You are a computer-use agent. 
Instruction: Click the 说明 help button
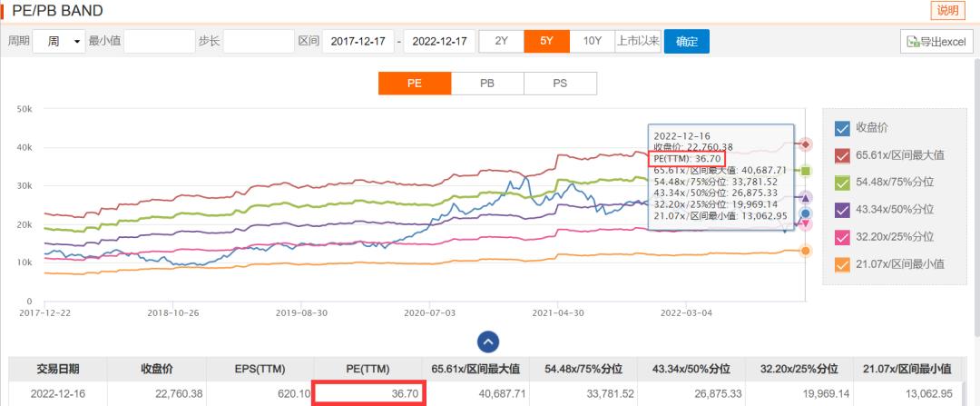click(x=948, y=10)
